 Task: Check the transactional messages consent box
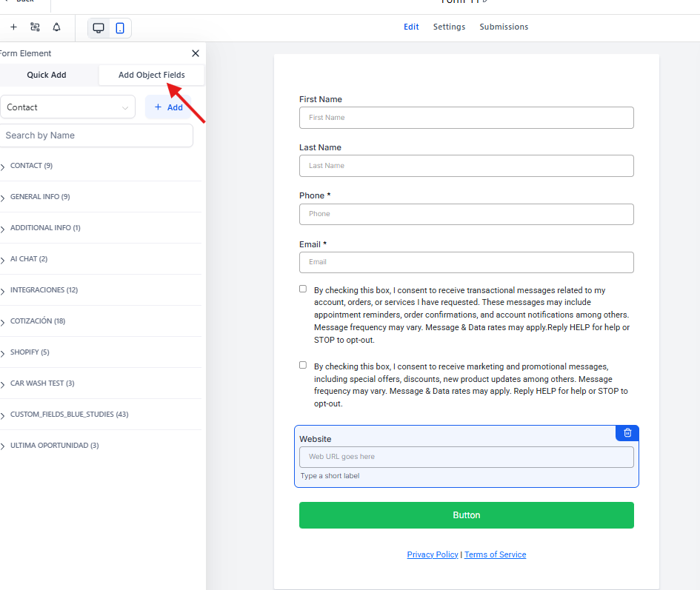(303, 289)
